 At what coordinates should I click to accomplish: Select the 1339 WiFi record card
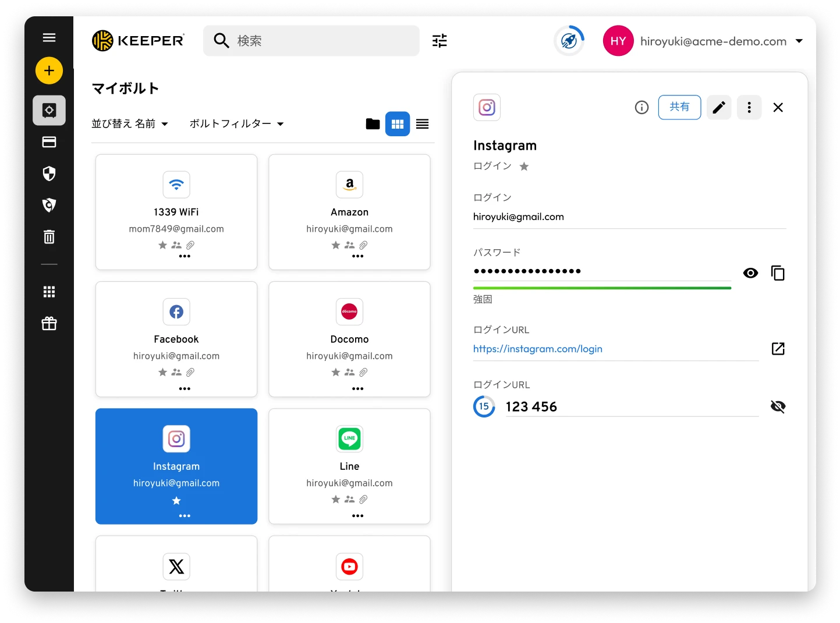pos(176,212)
